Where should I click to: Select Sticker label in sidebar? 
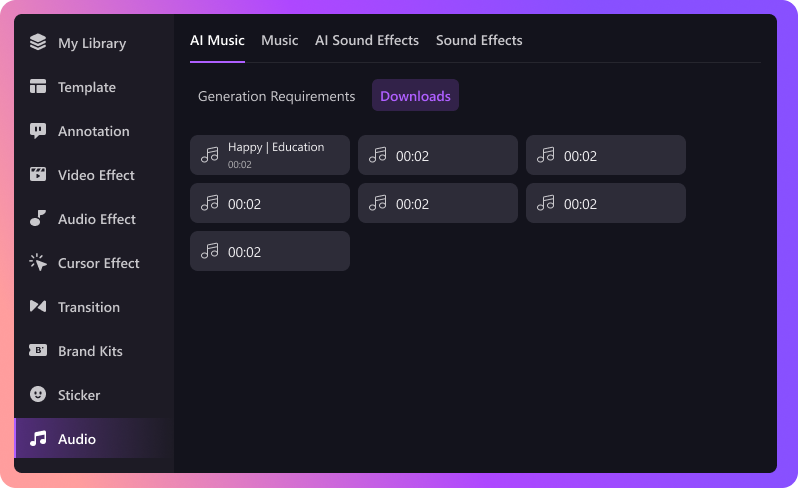click(x=79, y=395)
